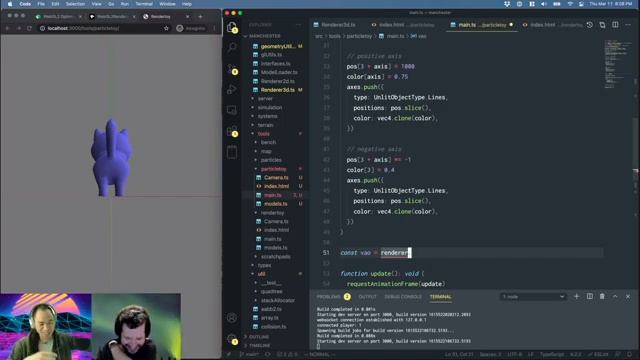Open the Extensions view
Image resolution: width=640 pixels, height=360 pixels.
point(232,131)
